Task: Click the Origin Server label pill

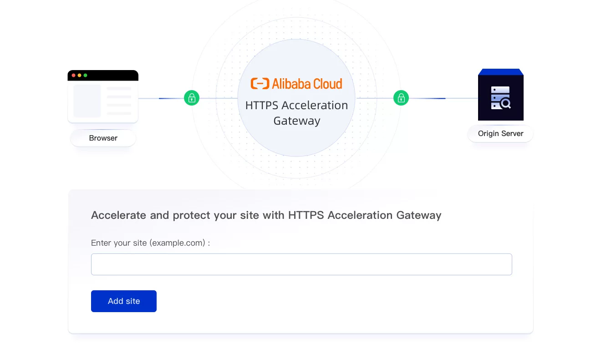Action: 500,134
